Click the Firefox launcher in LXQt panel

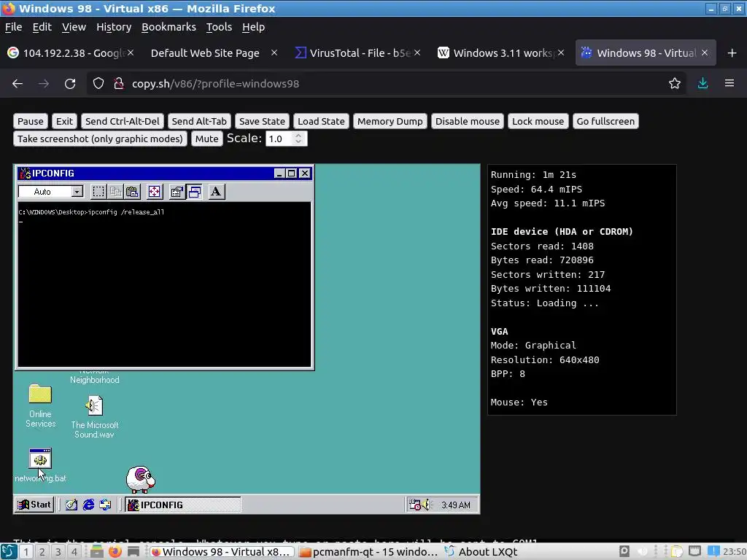click(x=115, y=552)
